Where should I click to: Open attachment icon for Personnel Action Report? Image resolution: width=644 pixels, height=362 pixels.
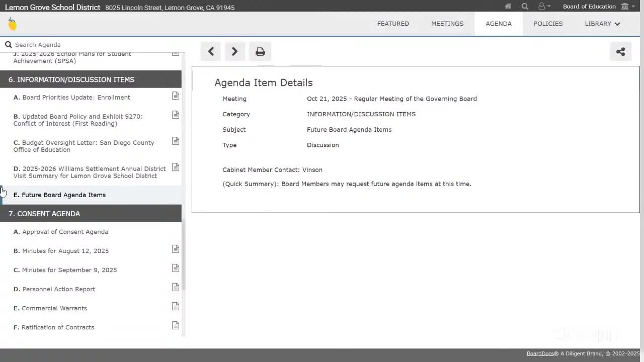coord(176,287)
